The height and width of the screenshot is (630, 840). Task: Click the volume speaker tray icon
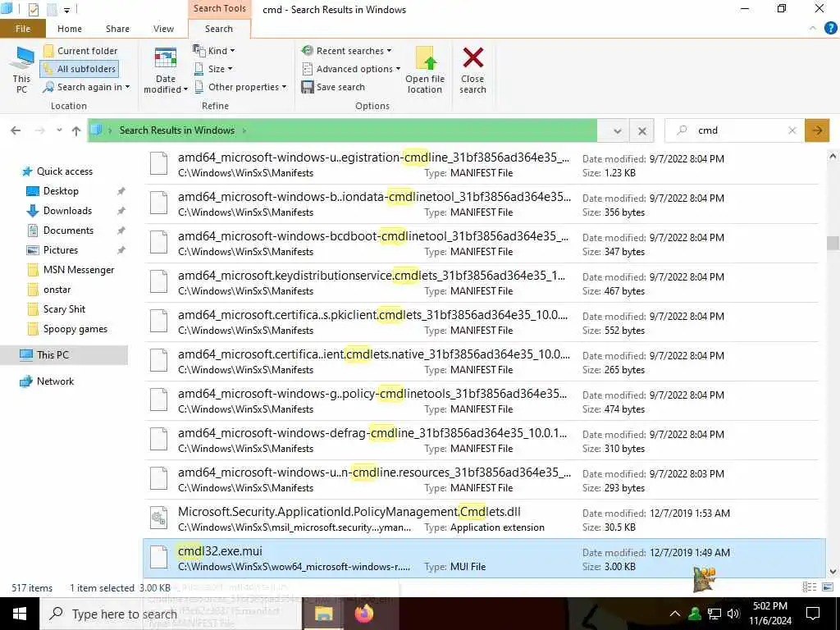pos(733,614)
